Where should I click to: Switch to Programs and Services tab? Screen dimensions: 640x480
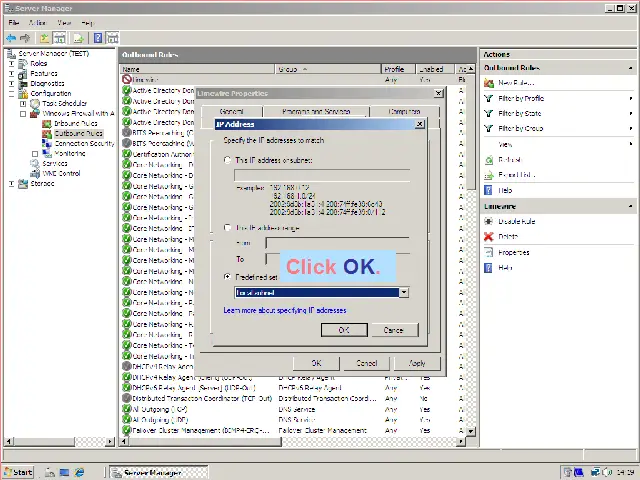point(316,111)
